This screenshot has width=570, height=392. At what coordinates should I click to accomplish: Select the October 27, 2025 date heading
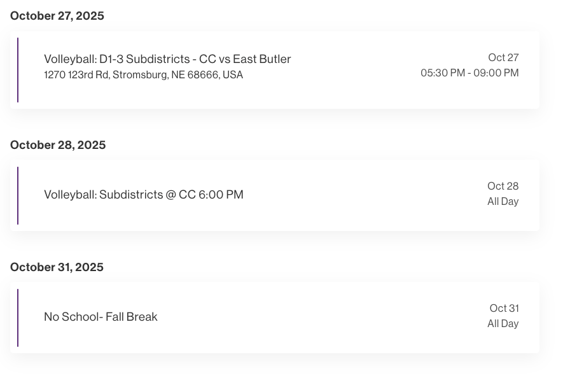[x=57, y=16]
